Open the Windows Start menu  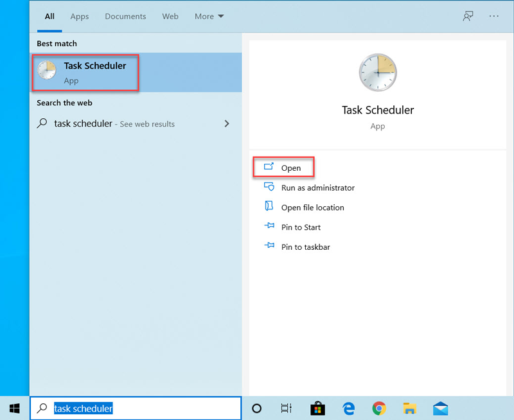tap(14, 408)
